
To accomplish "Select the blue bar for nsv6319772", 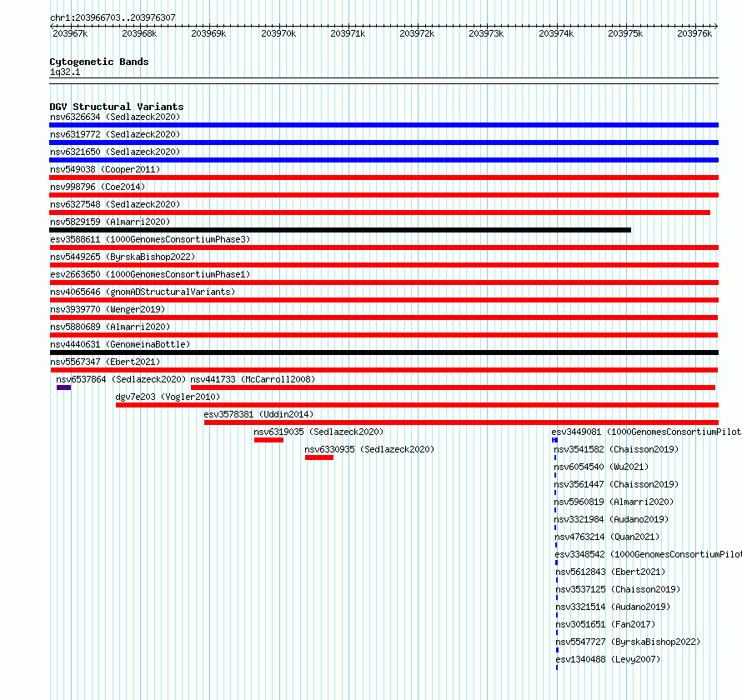I will [x=384, y=142].
